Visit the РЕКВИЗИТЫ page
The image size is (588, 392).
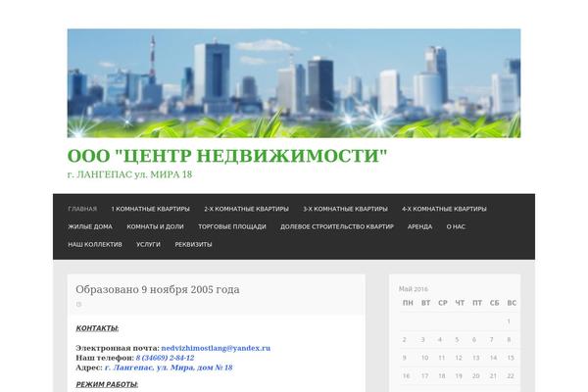(x=193, y=244)
